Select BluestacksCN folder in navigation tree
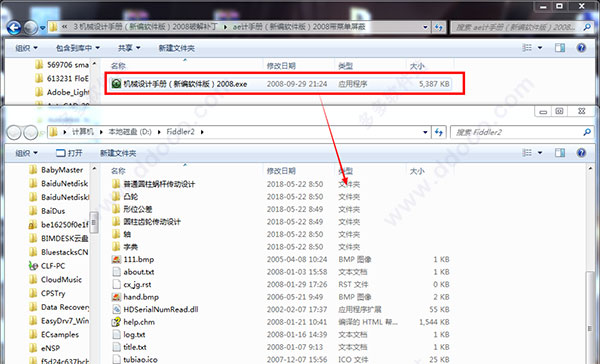Image resolution: width=600 pixels, height=364 pixels. 59,252
